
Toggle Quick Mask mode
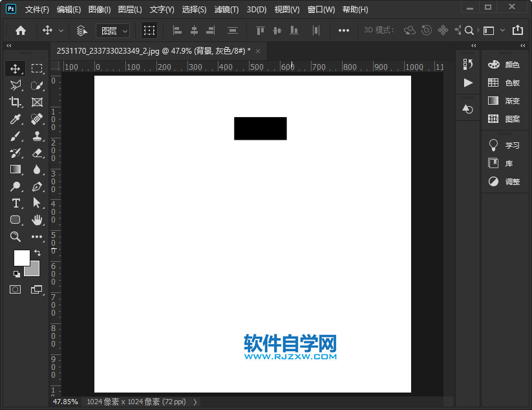[16, 289]
